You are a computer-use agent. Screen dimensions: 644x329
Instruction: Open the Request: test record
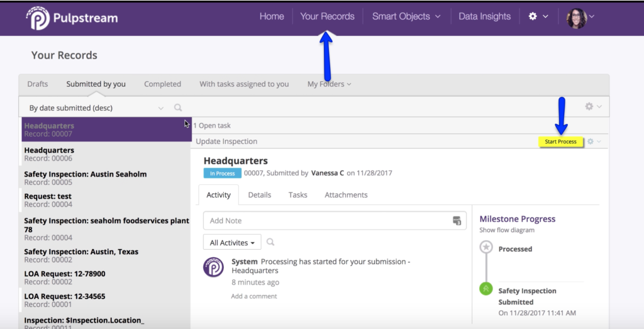coord(106,200)
